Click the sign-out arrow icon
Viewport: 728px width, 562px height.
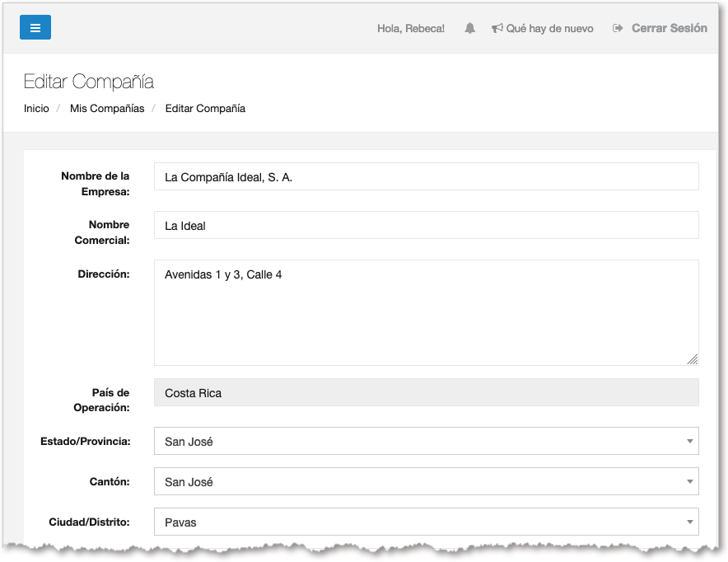click(x=618, y=28)
